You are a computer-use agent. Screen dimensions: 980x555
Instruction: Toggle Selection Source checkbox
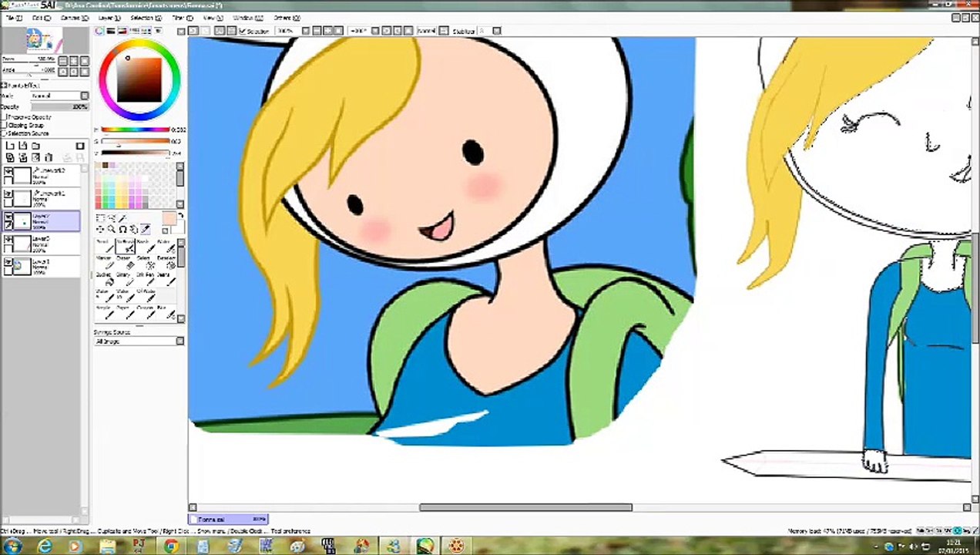point(4,133)
